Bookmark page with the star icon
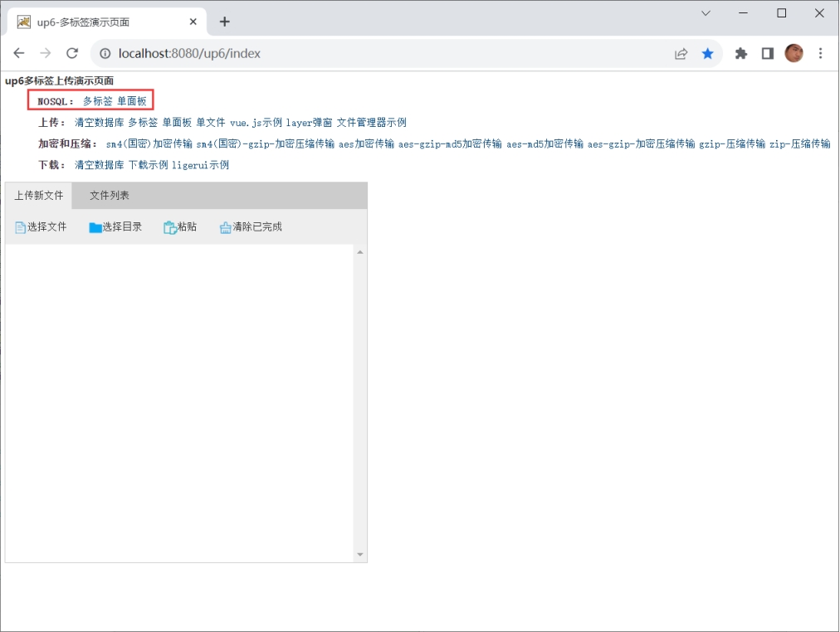840x632 pixels. click(707, 53)
